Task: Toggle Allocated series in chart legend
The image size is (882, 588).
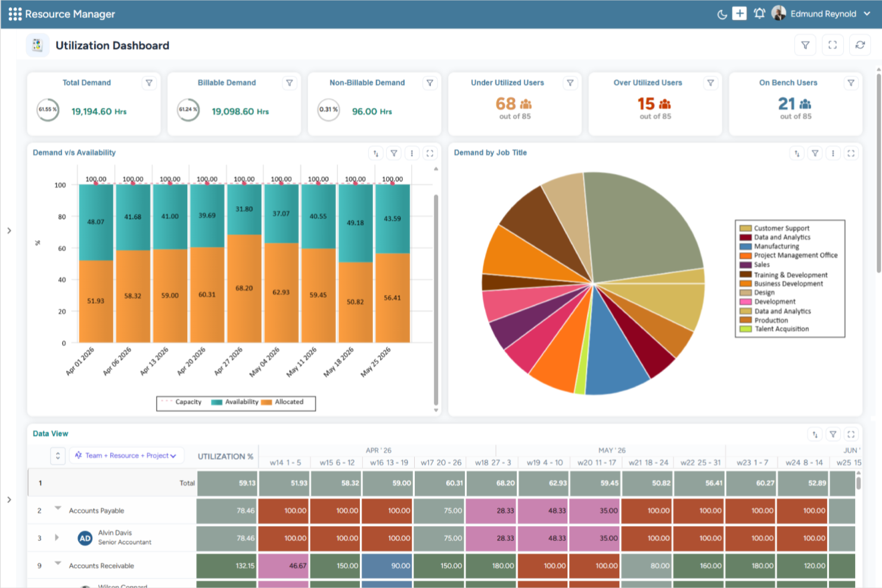Action: 282,402
